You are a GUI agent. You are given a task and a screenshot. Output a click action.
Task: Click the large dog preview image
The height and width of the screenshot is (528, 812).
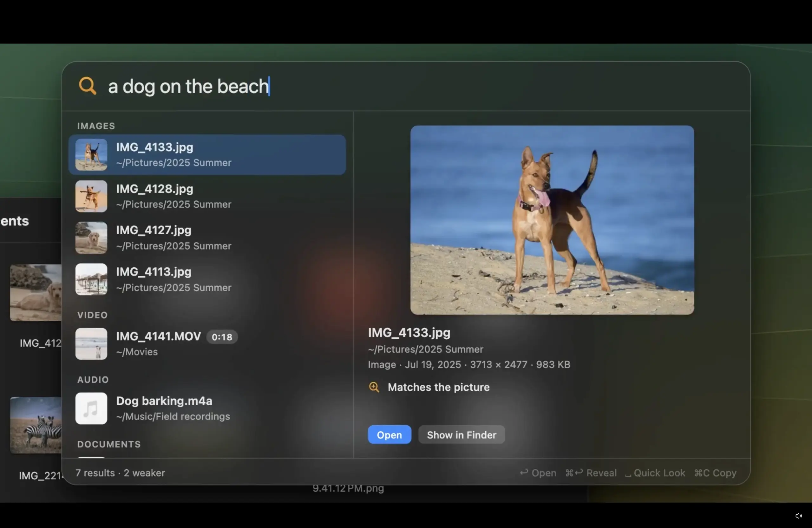pos(552,220)
